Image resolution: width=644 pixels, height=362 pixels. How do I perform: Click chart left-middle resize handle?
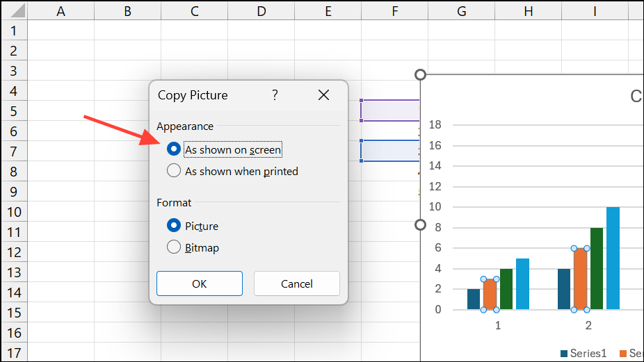tap(420, 224)
